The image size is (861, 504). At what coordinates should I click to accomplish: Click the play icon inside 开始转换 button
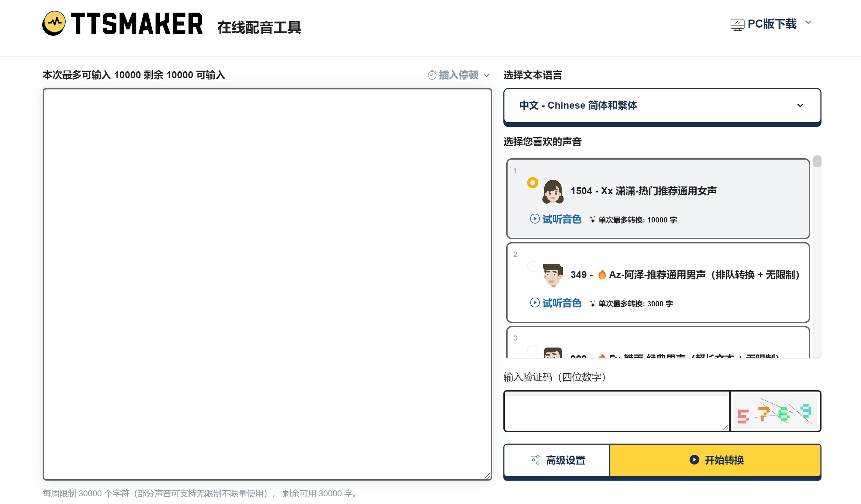[x=694, y=460]
